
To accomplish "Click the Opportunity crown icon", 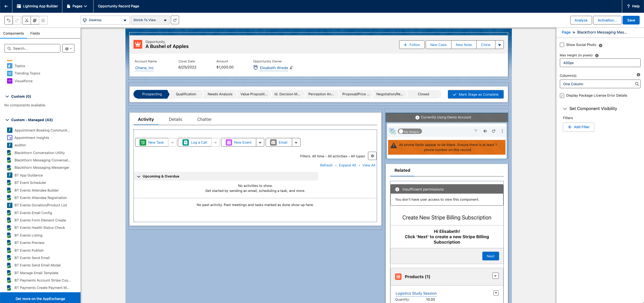I will tap(138, 44).
